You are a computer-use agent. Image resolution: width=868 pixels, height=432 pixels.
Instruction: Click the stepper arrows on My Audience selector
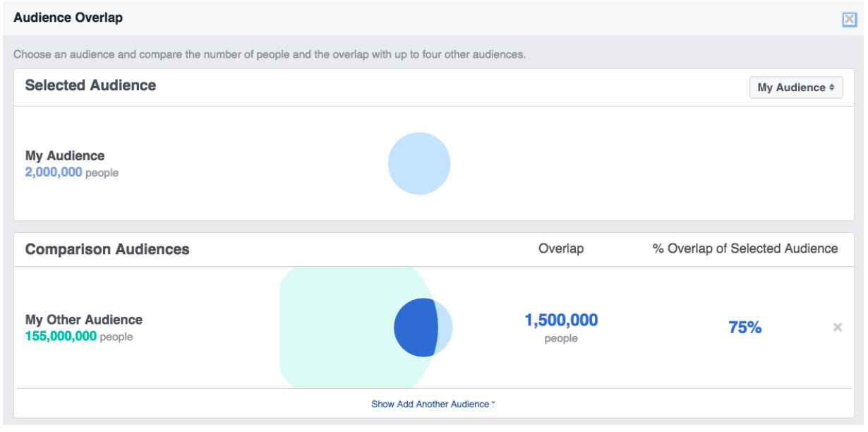click(833, 87)
